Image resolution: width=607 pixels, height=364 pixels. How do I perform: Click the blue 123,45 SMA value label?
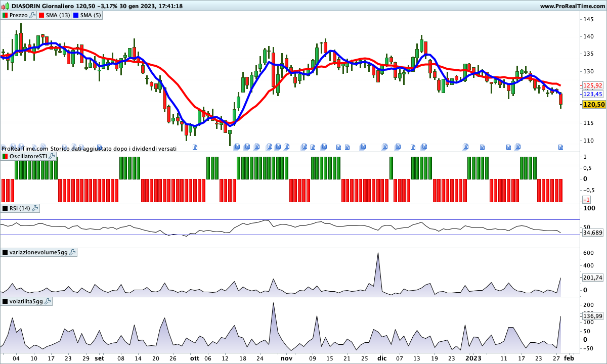coord(593,94)
